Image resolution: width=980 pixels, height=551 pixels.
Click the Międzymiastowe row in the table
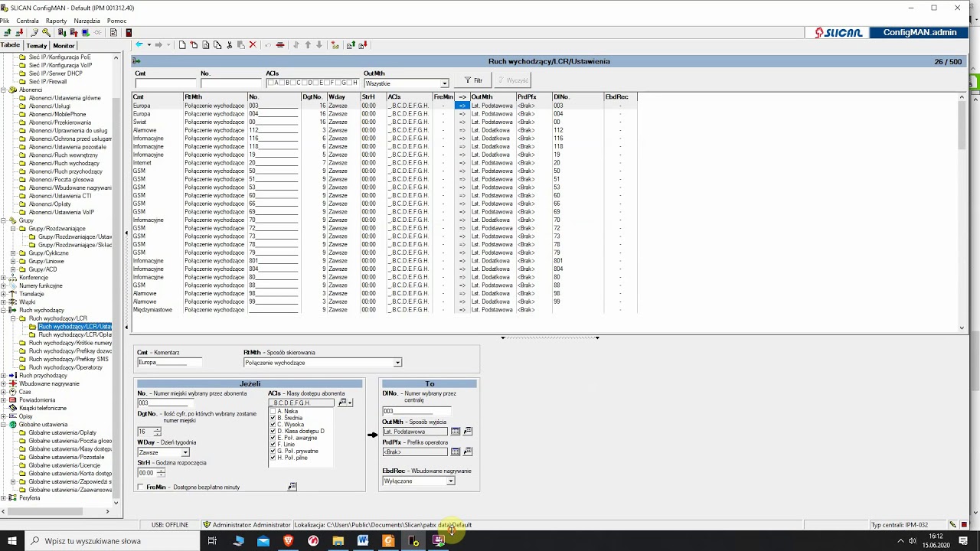383,310
